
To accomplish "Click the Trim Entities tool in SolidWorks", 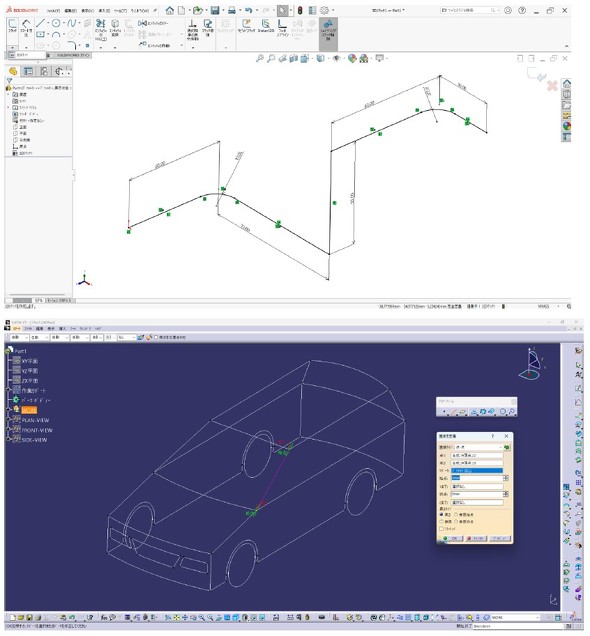I will tap(101, 30).
